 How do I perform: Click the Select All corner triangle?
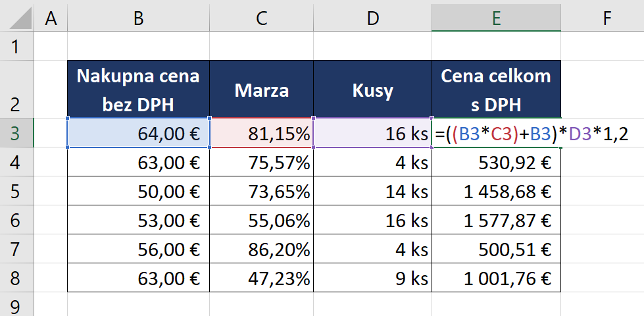(18, 19)
